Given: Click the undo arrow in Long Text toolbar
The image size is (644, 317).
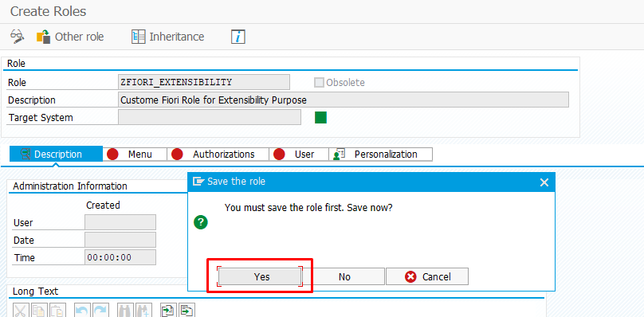Looking at the screenshot, I should click(x=82, y=311).
